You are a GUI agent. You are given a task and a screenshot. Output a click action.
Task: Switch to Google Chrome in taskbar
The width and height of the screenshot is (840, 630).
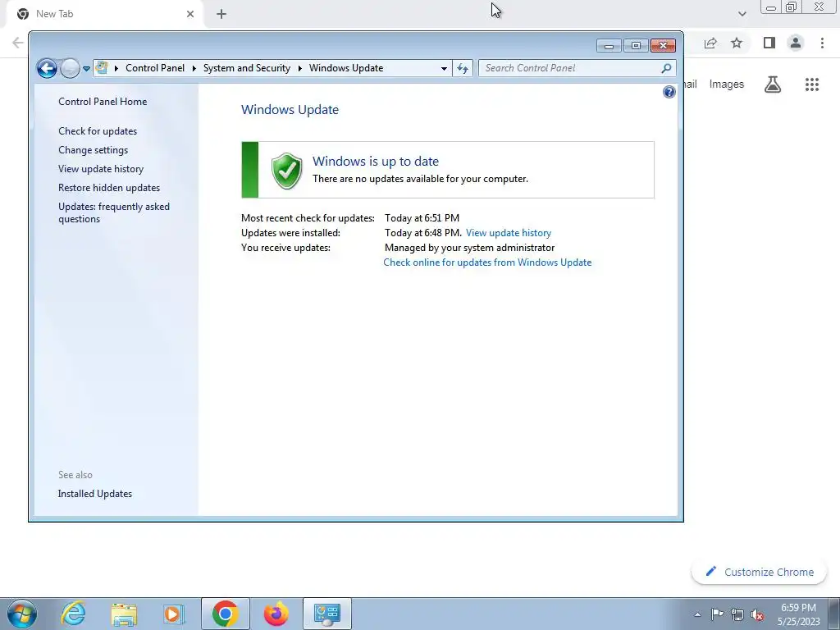(x=225, y=614)
